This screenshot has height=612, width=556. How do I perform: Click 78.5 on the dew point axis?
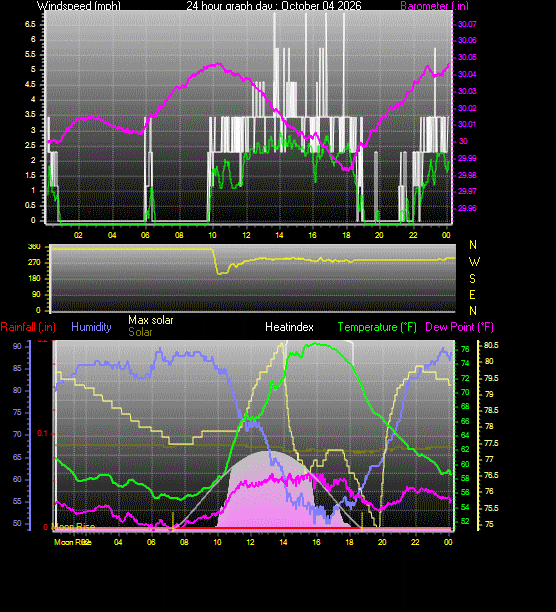click(491, 410)
